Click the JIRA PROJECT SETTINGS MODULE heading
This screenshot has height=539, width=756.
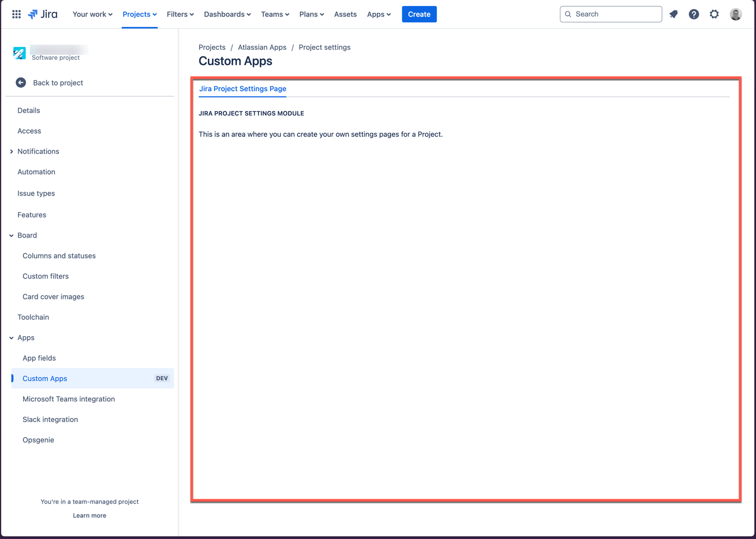251,114
